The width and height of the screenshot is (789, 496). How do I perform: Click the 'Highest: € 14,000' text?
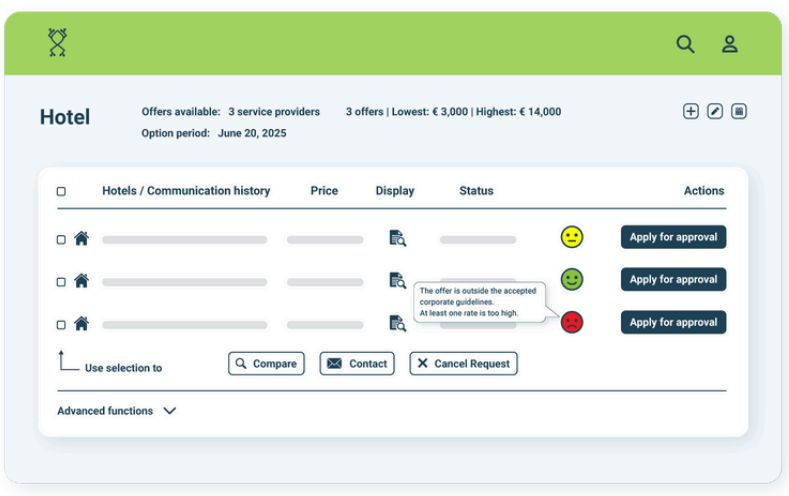pos(518,112)
